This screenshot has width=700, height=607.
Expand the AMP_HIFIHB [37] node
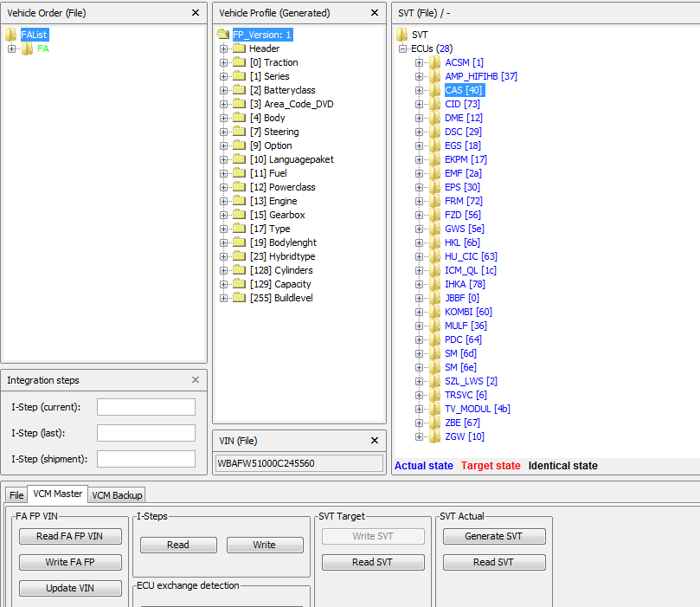[419, 76]
